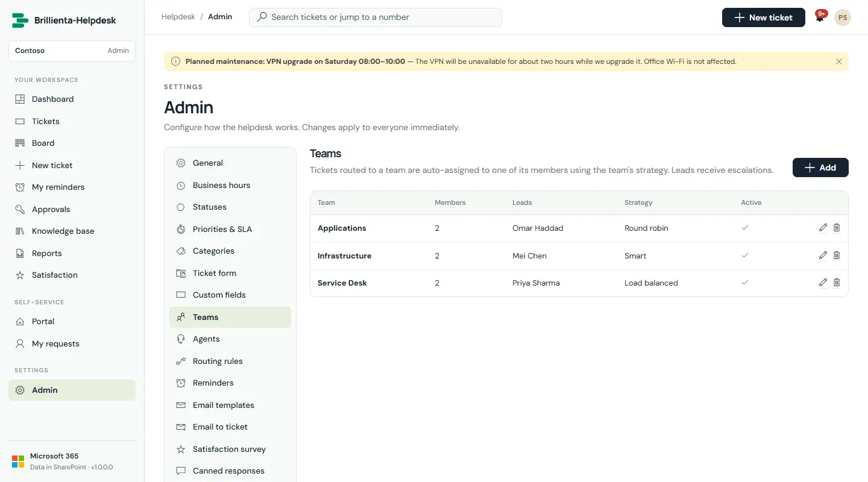Click the Helpdesk breadcrumb link

click(178, 17)
